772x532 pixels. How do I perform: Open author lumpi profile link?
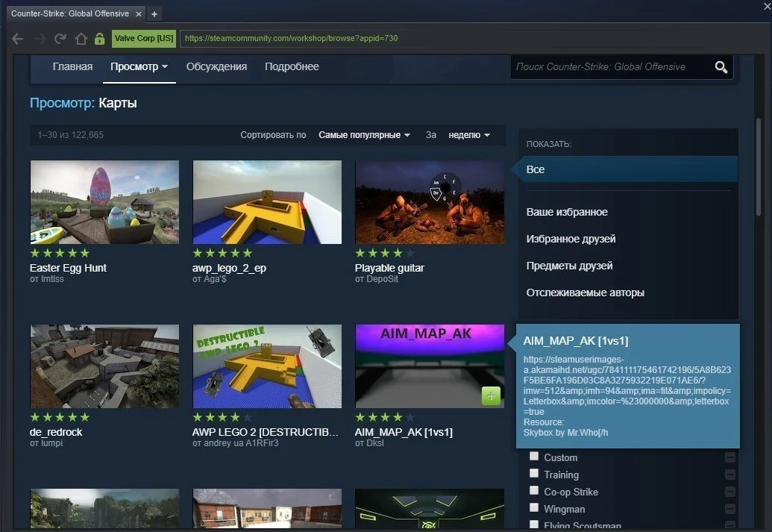[51, 443]
